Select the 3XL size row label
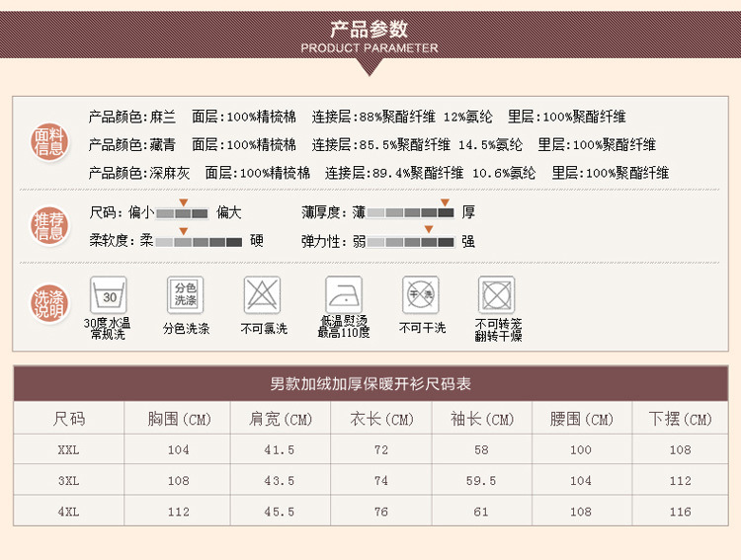The width and height of the screenshot is (741, 560). point(68,481)
